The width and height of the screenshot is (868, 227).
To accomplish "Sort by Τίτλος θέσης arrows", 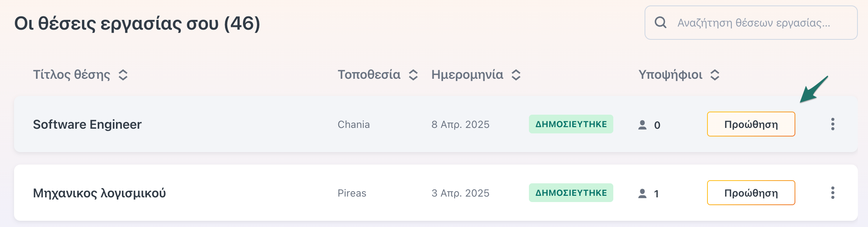I will click(123, 75).
